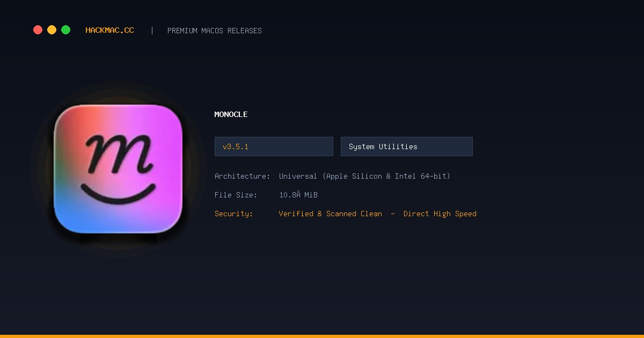Click the MONOCLE title
Image resolution: width=644 pixels, height=338 pixels.
(231, 114)
